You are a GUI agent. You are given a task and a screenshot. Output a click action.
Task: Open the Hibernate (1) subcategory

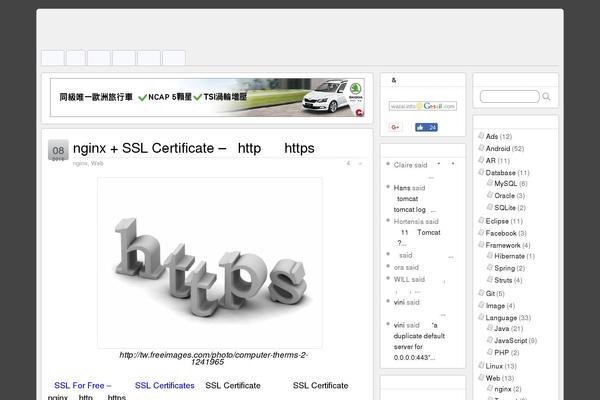pyautogui.click(x=514, y=256)
